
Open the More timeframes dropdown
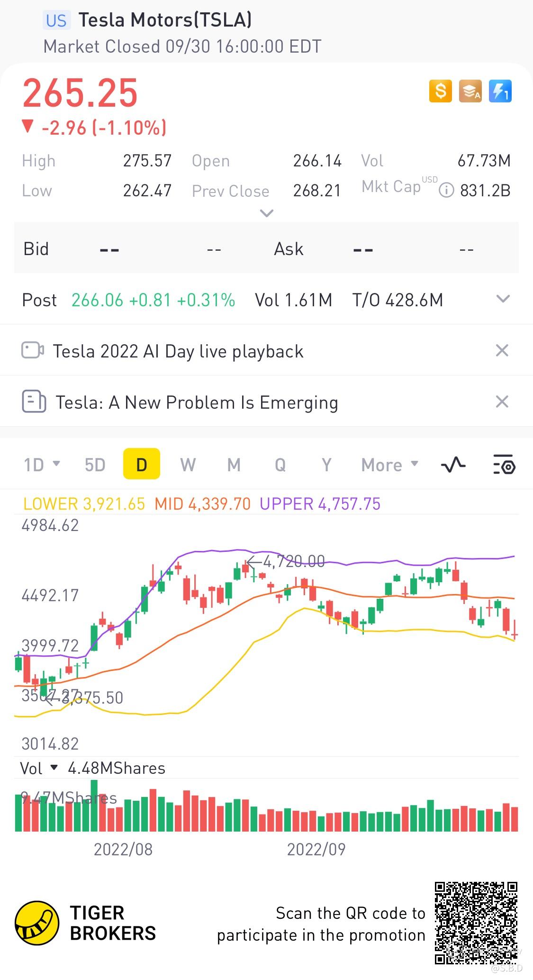pyautogui.click(x=389, y=465)
